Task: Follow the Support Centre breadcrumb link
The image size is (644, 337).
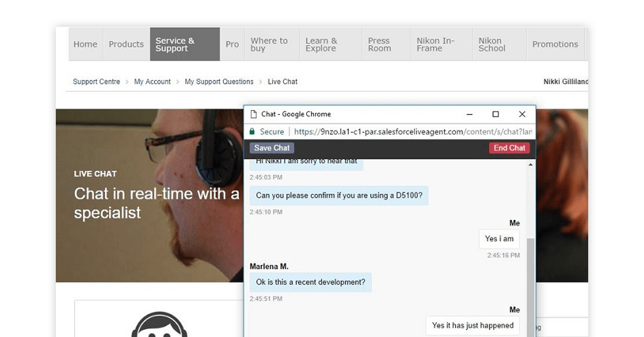Action: coord(97,82)
